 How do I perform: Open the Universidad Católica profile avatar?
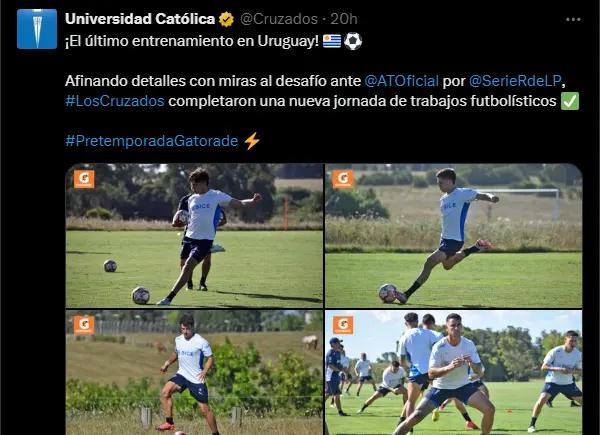coord(37,29)
